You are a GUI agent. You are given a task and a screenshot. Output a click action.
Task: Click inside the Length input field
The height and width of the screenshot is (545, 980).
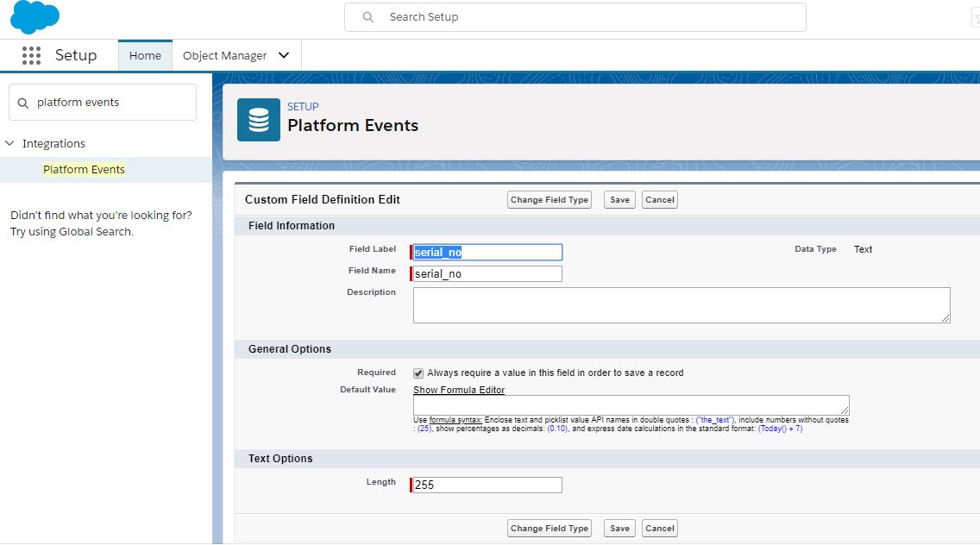tap(486, 485)
